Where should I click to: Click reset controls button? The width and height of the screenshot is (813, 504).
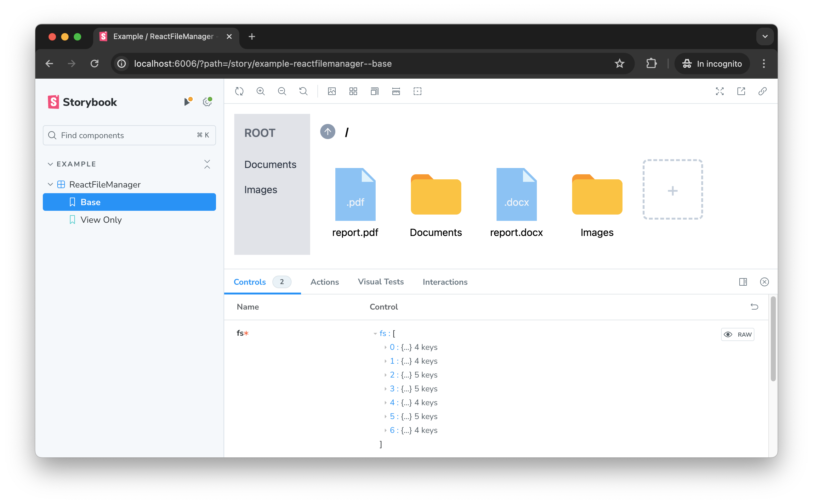754,306
